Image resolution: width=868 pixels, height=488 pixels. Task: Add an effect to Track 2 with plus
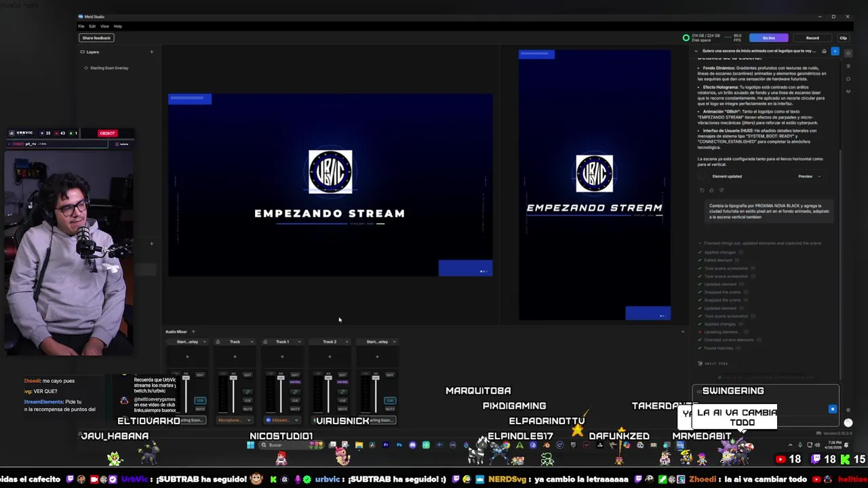coord(330,357)
